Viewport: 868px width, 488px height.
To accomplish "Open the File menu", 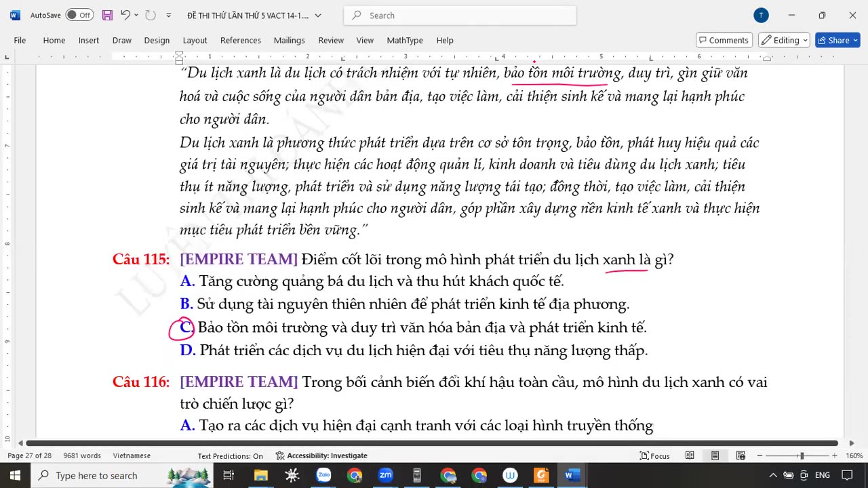I will point(20,40).
